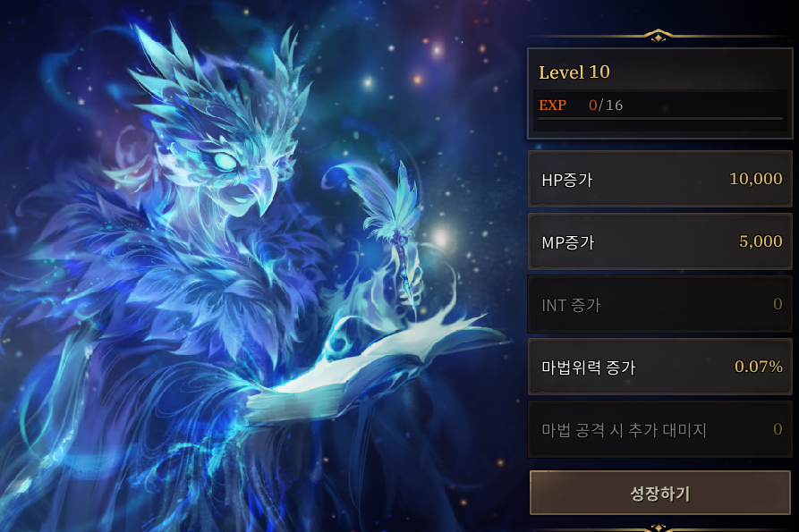Select the dimmed INT 증가 row
This screenshot has height=532, width=799.
point(660,304)
